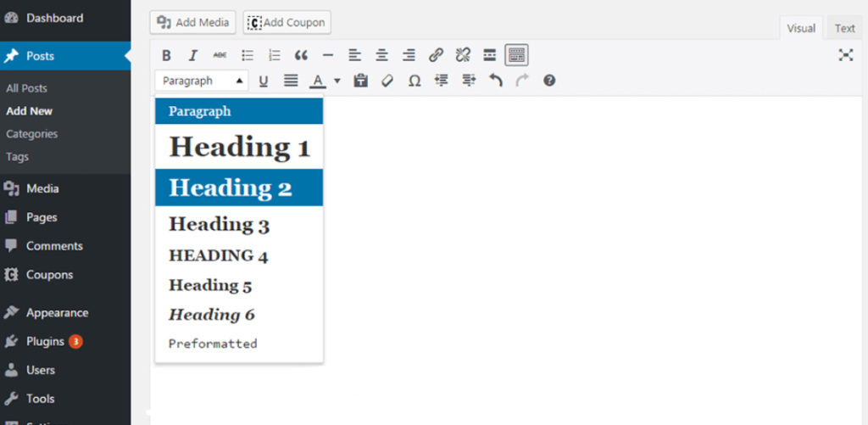Underline the selected text
Image resolution: width=868 pixels, height=425 pixels.
(264, 81)
